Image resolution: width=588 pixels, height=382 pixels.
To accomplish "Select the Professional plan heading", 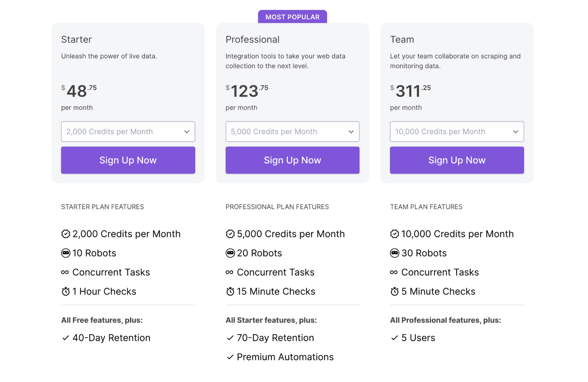I will click(x=252, y=39).
